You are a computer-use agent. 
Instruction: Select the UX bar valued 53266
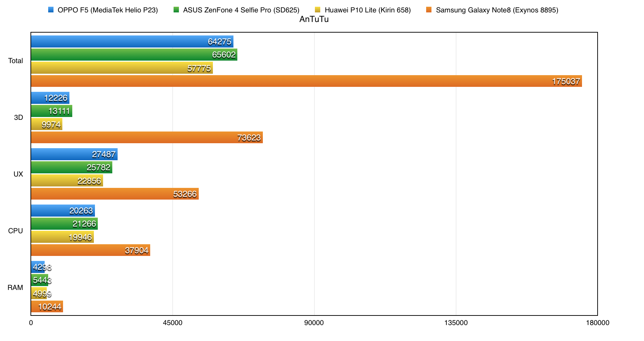(x=115, y=194)
